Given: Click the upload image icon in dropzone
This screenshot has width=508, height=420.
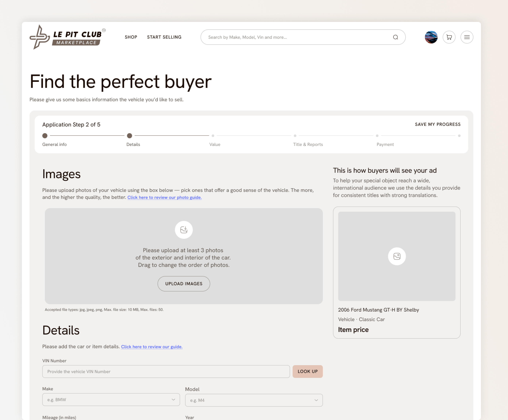Looking at the screenshot, I should (x=184, y=230).
